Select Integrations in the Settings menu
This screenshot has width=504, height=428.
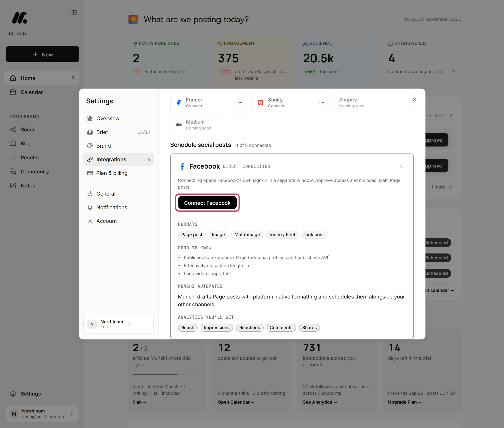pos(119,159)
